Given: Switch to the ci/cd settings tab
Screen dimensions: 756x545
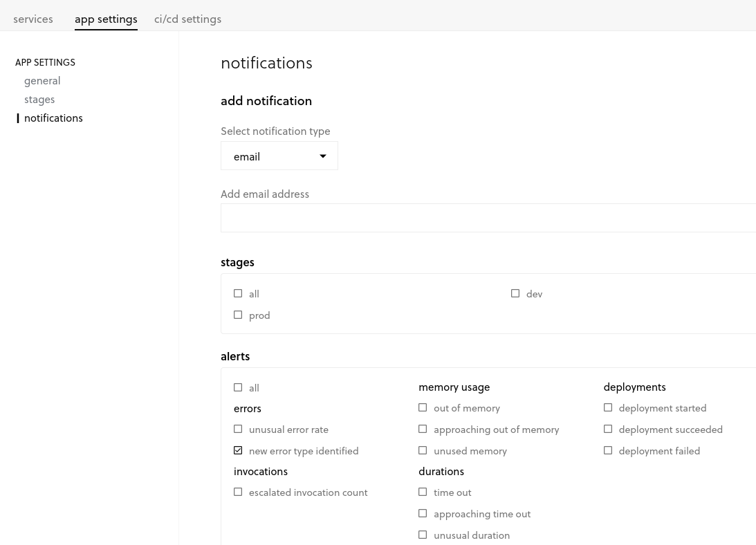Looking at the screenshot, I should 187,19.
